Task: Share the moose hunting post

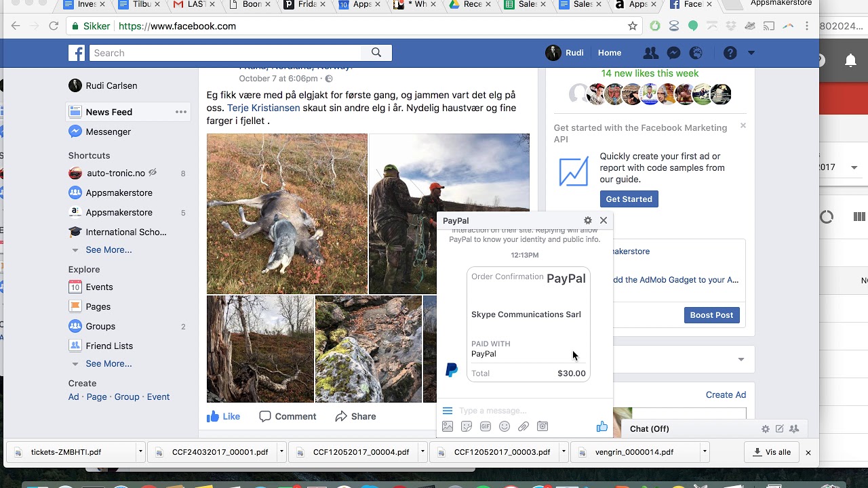Action: coord(355,416)
